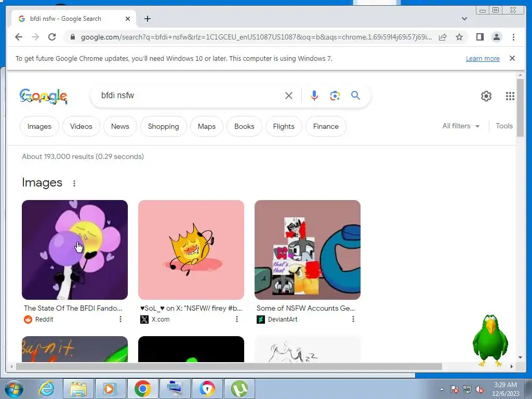Open Some of NSFW Accounts Ge... title
Image resolution: width=532 pixels, height=399 pixels.
(305, 308)
